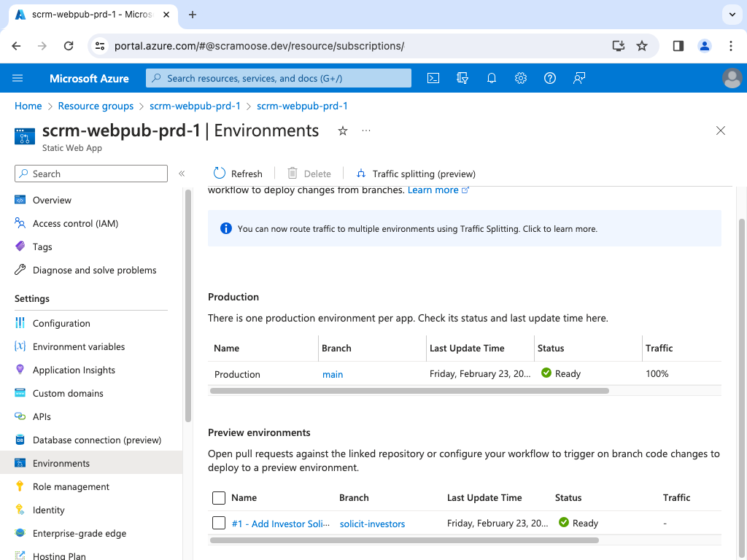Go to Resource groups breadcrumb
This screenshot has width=747, height=560.
tap(96, 106)
